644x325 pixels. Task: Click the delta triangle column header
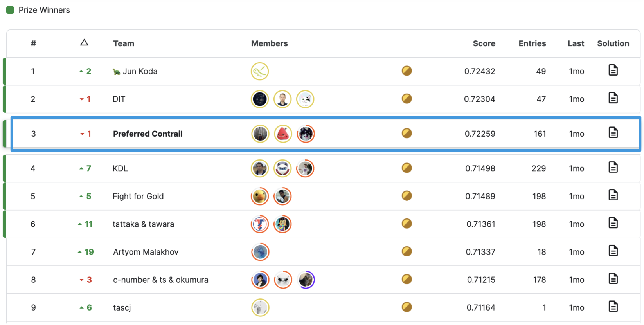pyautogui.click(x=84, y=43)
